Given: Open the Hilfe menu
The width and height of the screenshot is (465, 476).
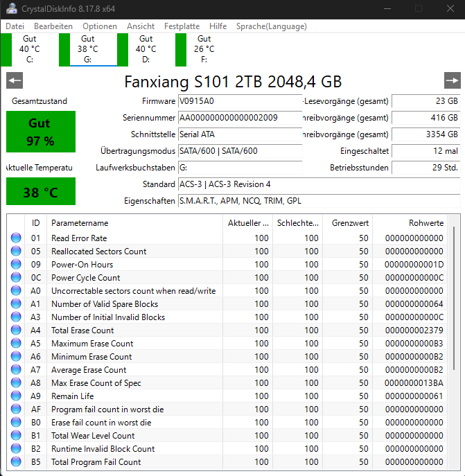Looking at the screenshot, I should (x=218, y=26).
